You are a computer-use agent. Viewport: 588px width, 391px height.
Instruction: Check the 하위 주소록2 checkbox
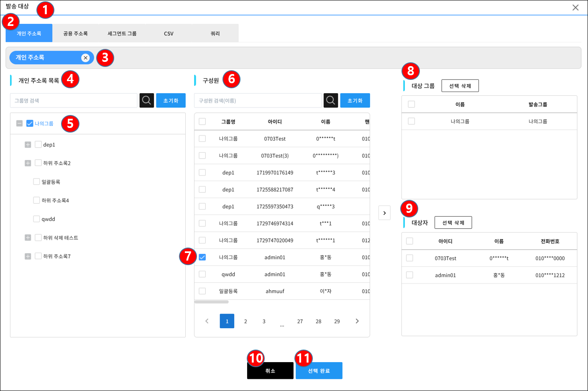(38, 163)
